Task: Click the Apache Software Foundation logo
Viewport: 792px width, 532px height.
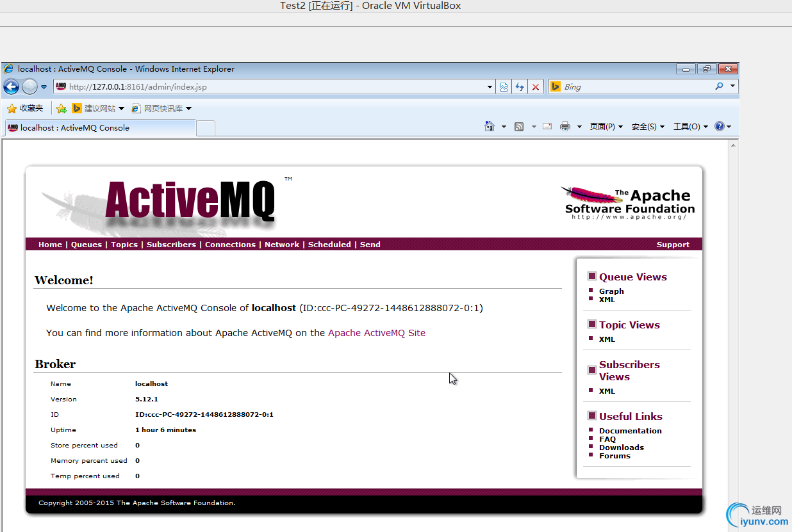Action: tap(627, 203)
